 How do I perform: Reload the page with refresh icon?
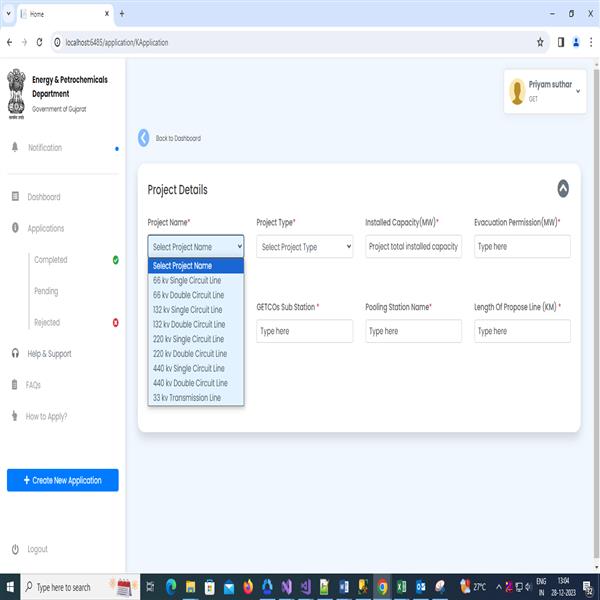click(x=39, y=42)
